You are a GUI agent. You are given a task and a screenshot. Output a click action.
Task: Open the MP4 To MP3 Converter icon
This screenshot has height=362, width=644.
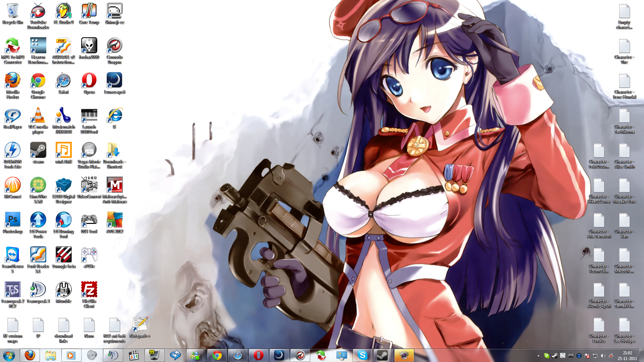point(13,51)
